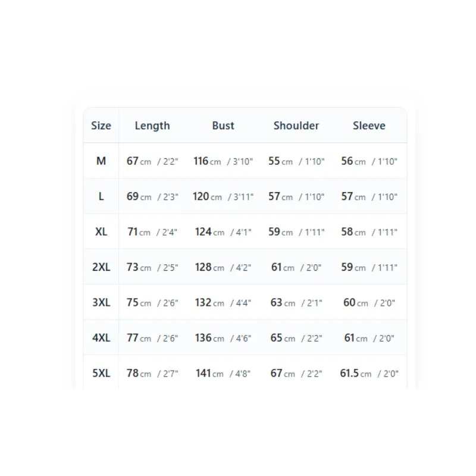This screenshot has height=476, width=476.
Task: Click the Size column header
Action: point(101,126)
